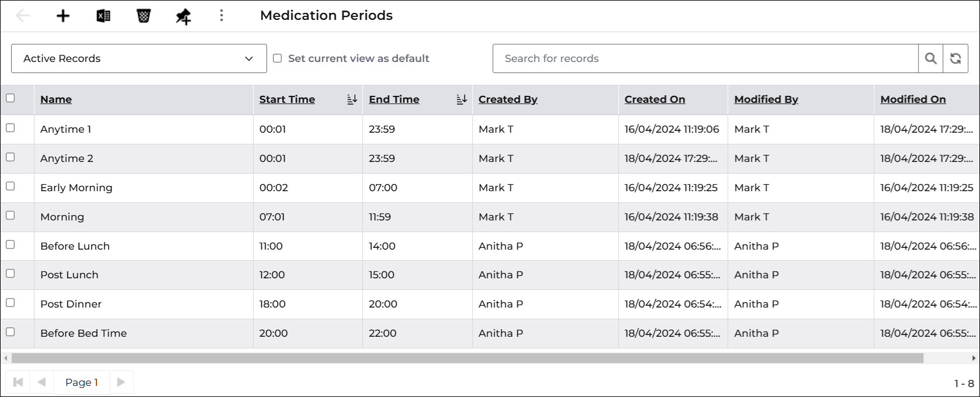Viewport: 980px width, 397px height.
Task: Click the delete trash bin icon
Action: tap(144, 16)
